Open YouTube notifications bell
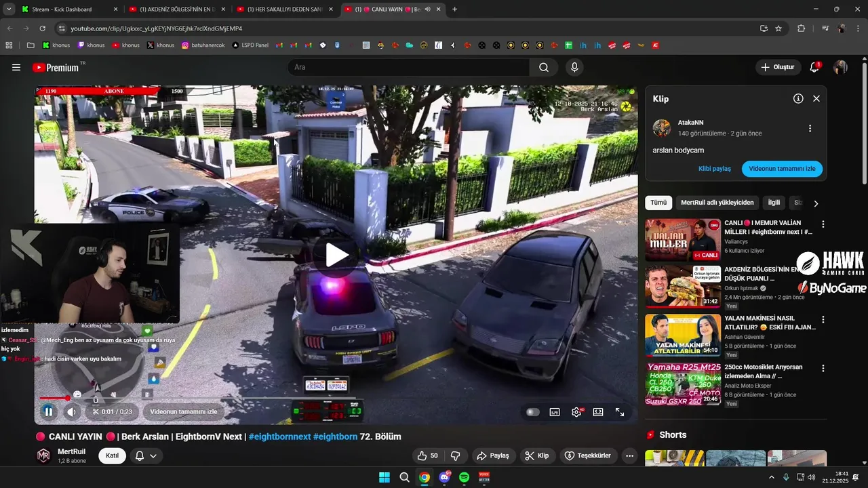The width and height of the screenshot is (868, 488). tap(814, 67)
